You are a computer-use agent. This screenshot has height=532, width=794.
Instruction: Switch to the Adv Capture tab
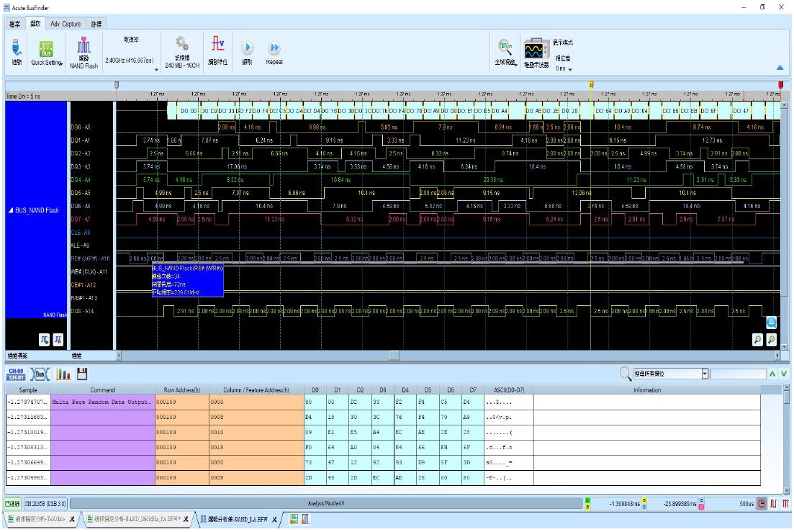65,23
